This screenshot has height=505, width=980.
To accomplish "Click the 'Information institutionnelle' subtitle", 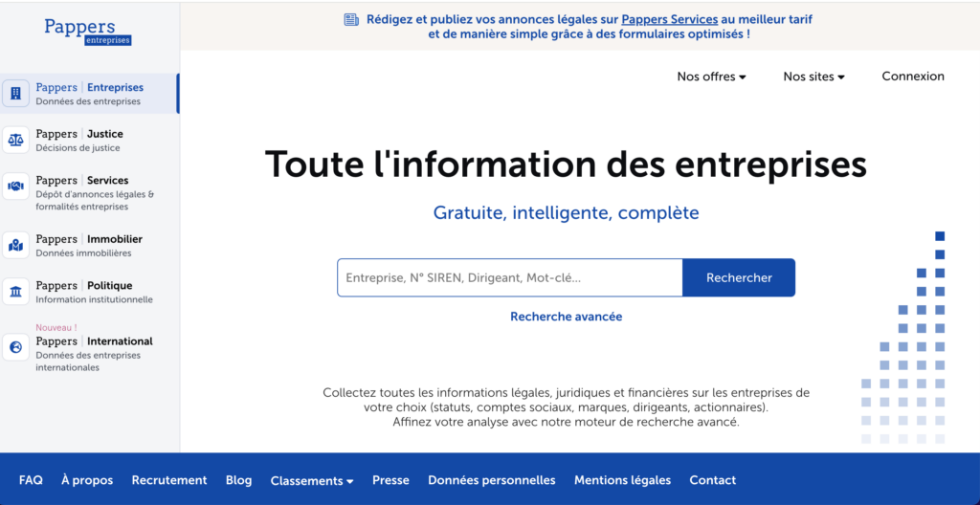I will (x=95, y=299).
